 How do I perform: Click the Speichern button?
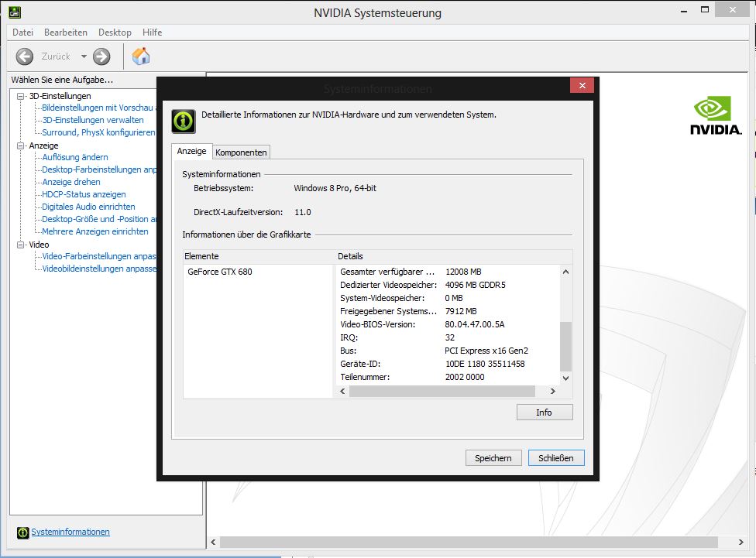click(x=493, y=457)
